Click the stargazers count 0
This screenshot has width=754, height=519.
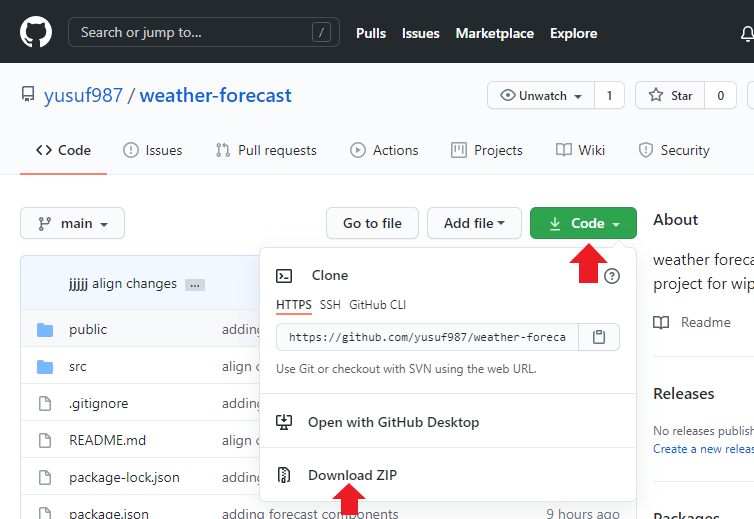pos(720,95)
